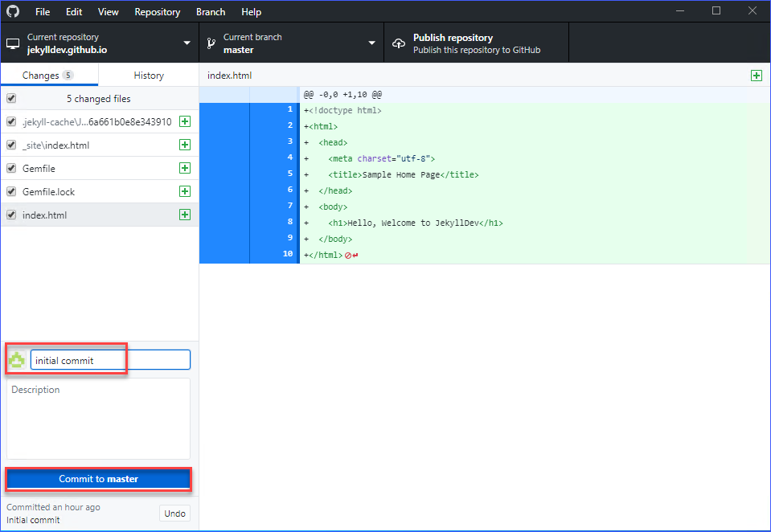Click the green plus icon in diff header
Screen dimensions: 771x532
pos(757,76)
